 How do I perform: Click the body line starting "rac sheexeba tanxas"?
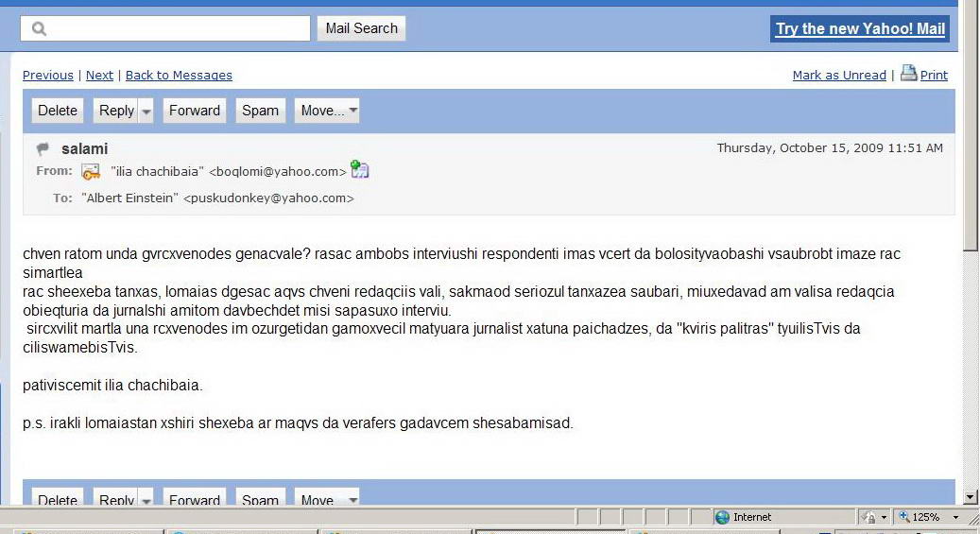click(458, 291)
